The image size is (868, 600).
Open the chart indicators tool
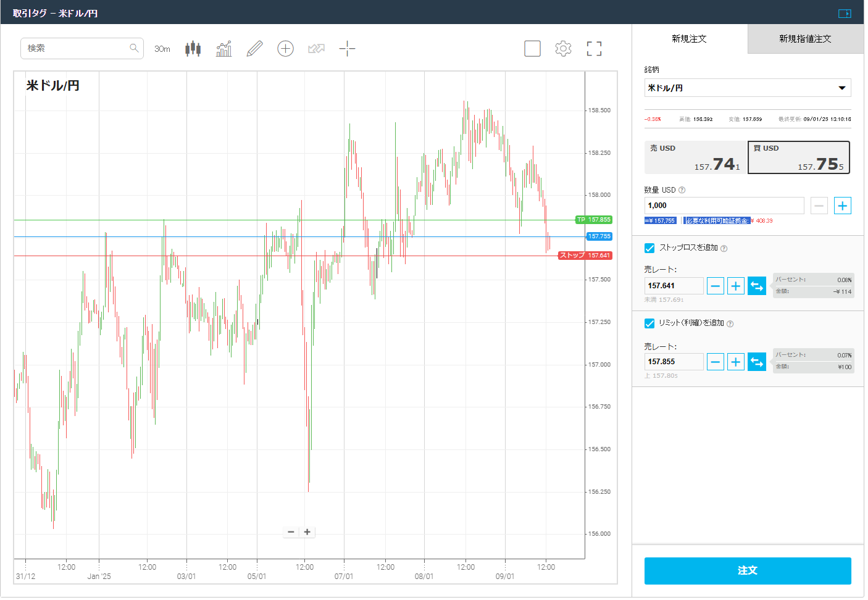tap(224, 48)
